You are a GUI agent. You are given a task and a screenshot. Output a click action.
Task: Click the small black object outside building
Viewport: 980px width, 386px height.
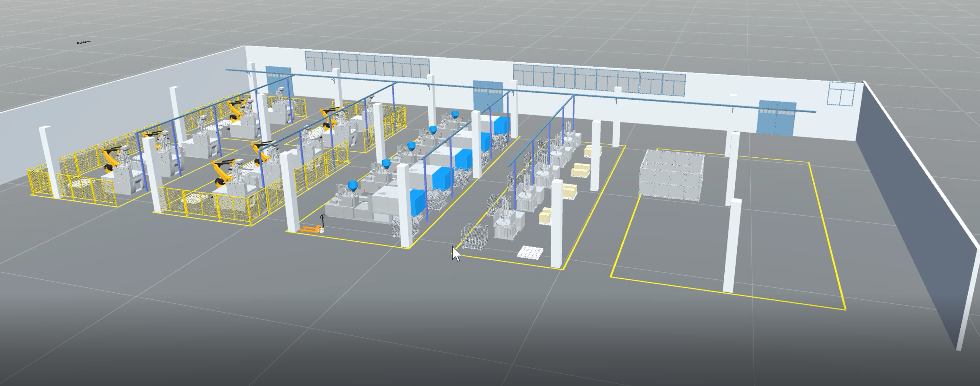pos(83,42)
